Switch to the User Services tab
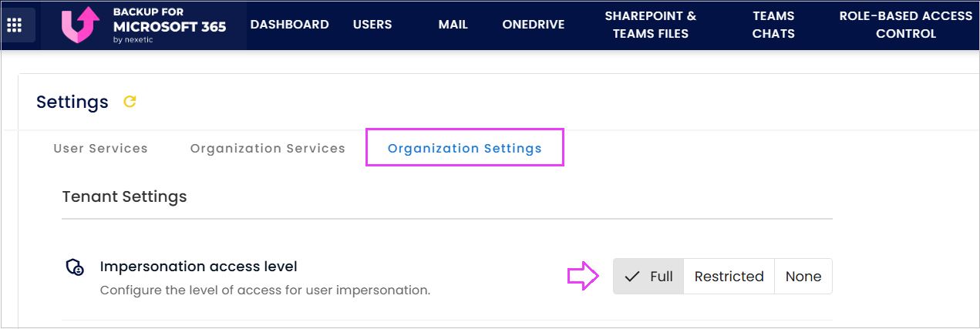The height and width of the screenshot is (329, 980). tap(100, 148)
